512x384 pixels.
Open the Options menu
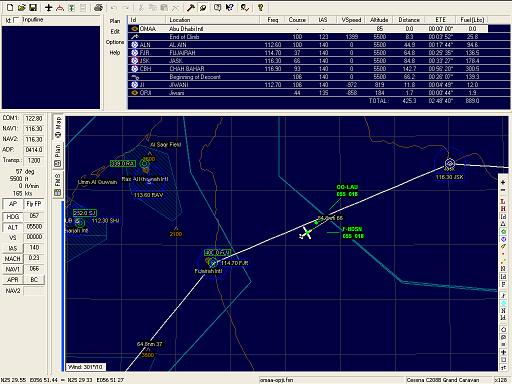point(115,42)
